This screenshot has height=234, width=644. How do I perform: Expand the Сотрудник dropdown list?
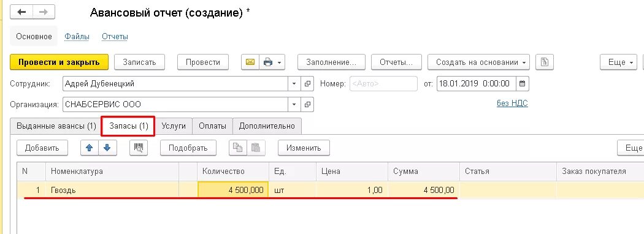point(294,84)
